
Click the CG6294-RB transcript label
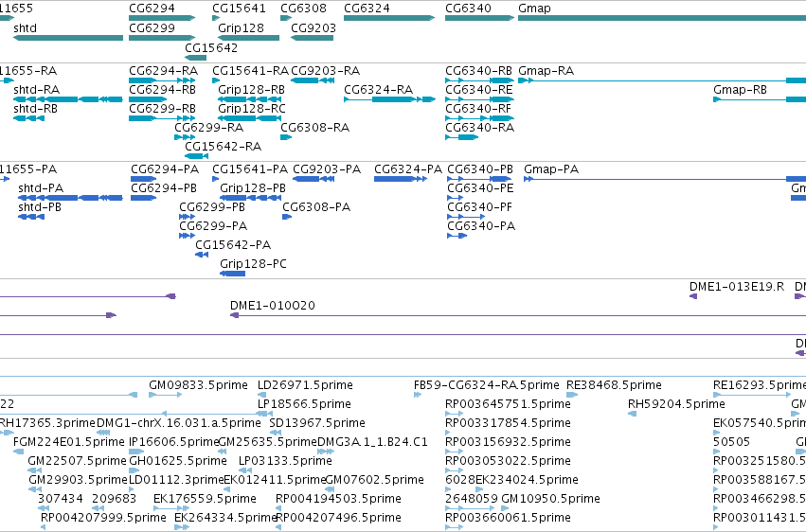click(x=163, y=89)
